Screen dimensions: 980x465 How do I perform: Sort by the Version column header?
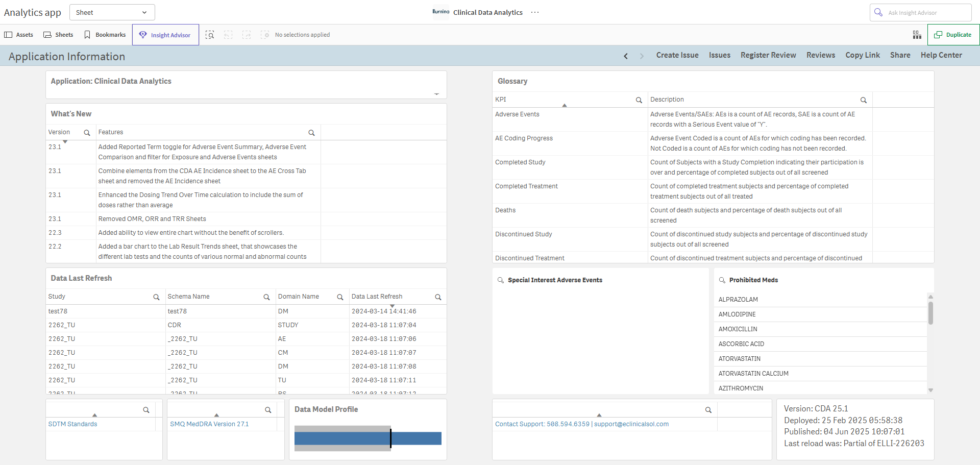[59, 132]
